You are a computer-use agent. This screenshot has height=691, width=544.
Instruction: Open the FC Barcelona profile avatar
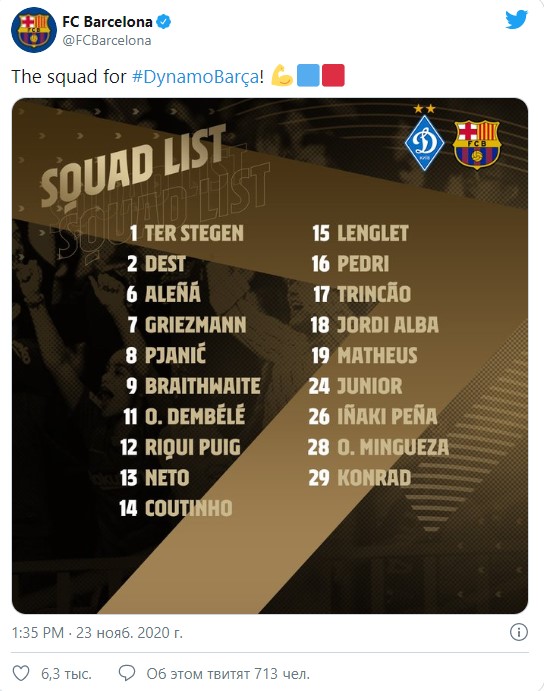coord(34,30)
